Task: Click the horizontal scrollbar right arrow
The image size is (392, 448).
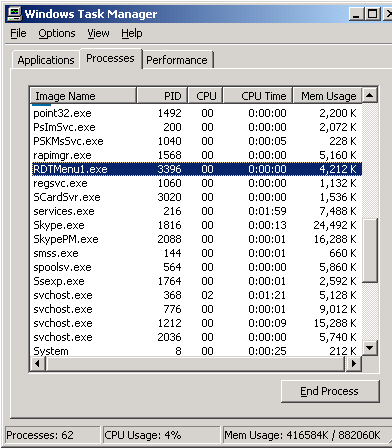Action: tap(354, 363)
